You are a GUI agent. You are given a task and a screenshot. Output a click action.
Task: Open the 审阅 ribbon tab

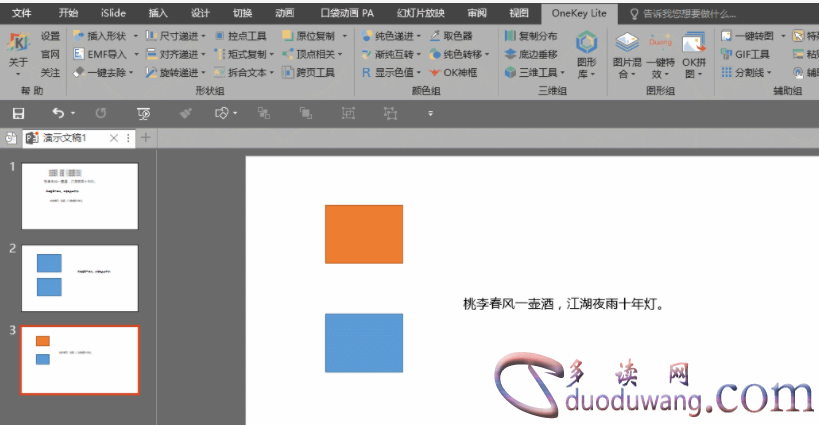click(477, 13)
